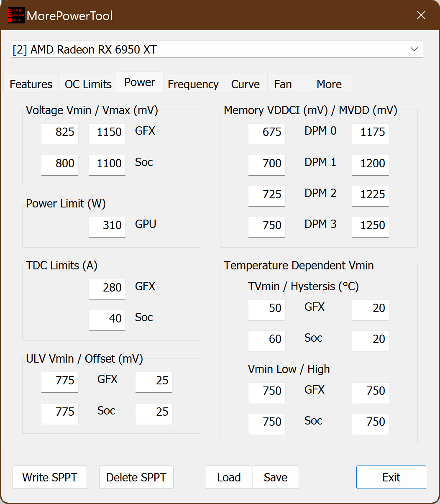Focus the GPU Power Limit field 310
The image size is (440, 504).
[107, 227]
